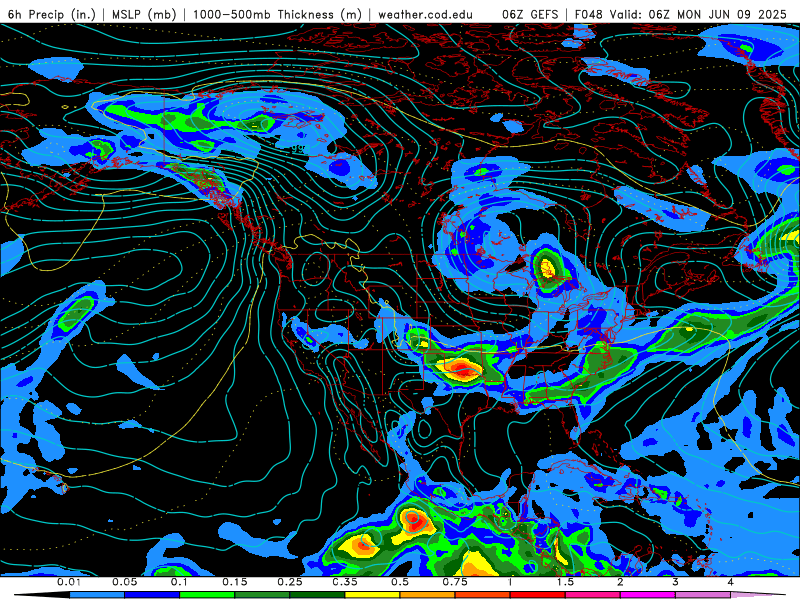Click the pink 1.5 color bar segment

(x=593, y=595)
